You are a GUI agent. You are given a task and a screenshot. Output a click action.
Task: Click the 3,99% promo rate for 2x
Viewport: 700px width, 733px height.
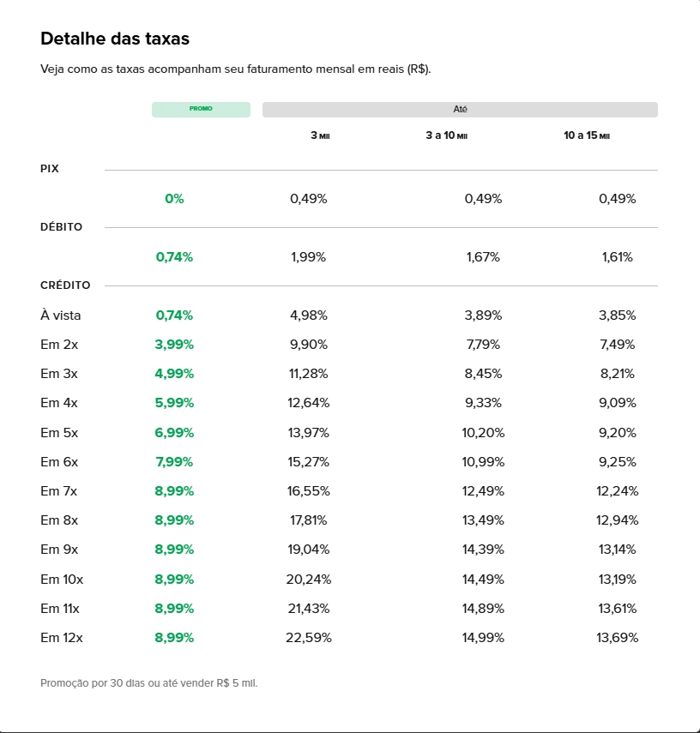(x=174, y=345)
